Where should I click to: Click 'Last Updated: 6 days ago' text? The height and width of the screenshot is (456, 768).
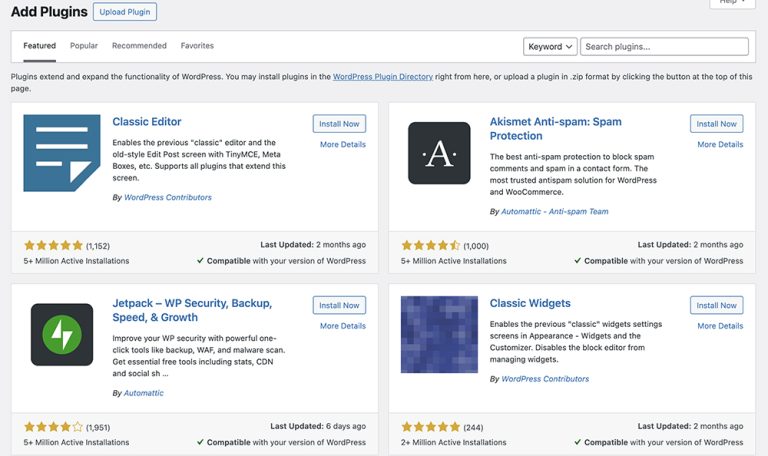point(318,426)
